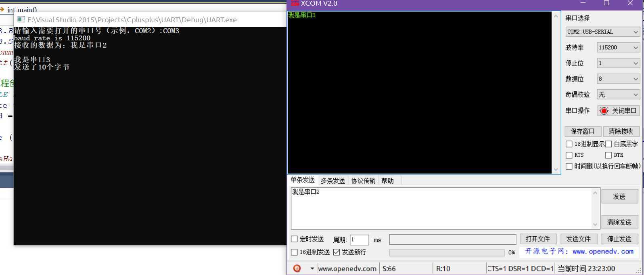Open the 串口选择 COM2:USB-SERIAL dropdown

point(602,31)
